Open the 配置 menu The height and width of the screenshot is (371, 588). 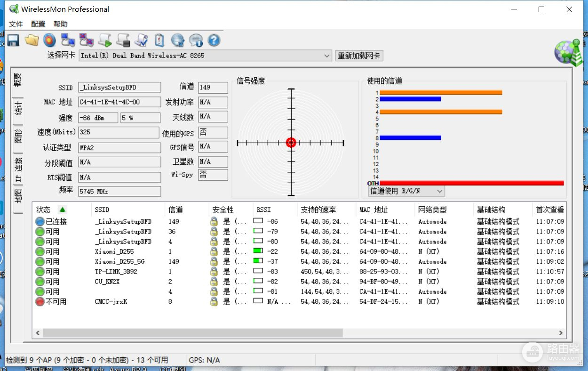point(38,24)
